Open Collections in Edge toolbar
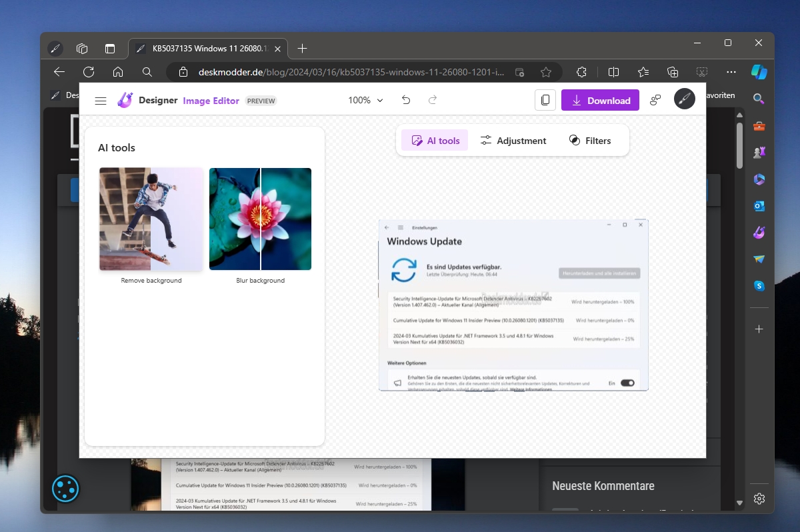800x532 pixels. click(673, 72)
